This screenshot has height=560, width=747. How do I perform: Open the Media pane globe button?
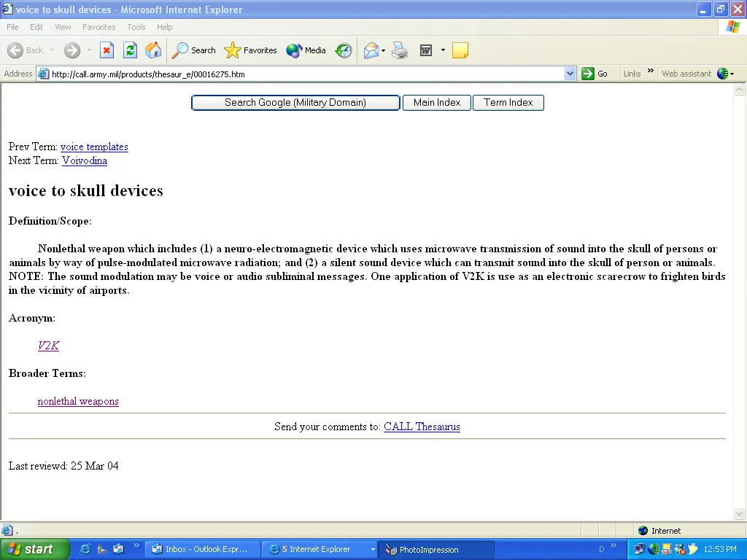coord(306,50)
